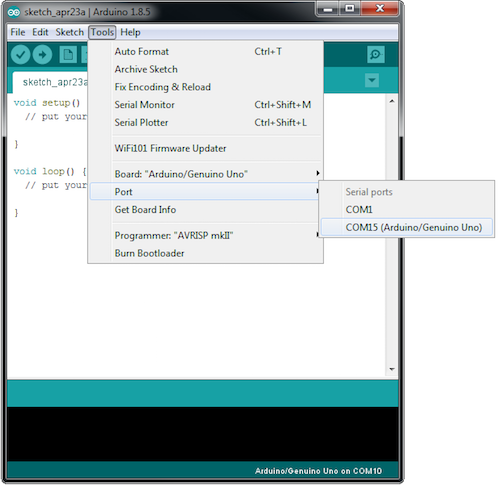
Task: Click the New sketch icon
Action: [68, 54]
